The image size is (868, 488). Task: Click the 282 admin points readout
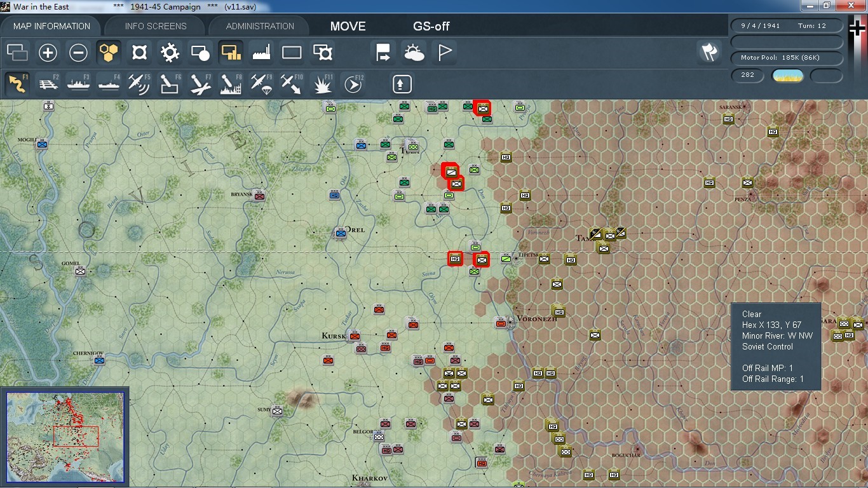[x=748, y=75]
